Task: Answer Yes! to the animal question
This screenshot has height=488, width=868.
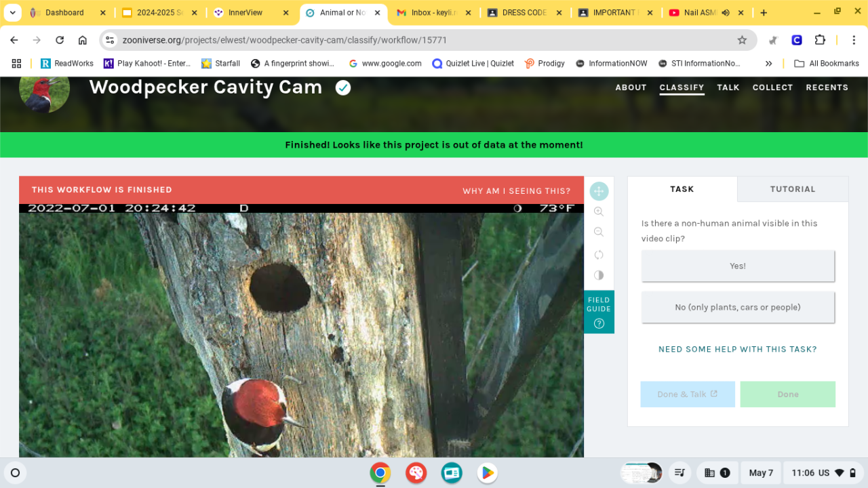Action: tap(738, 266)
